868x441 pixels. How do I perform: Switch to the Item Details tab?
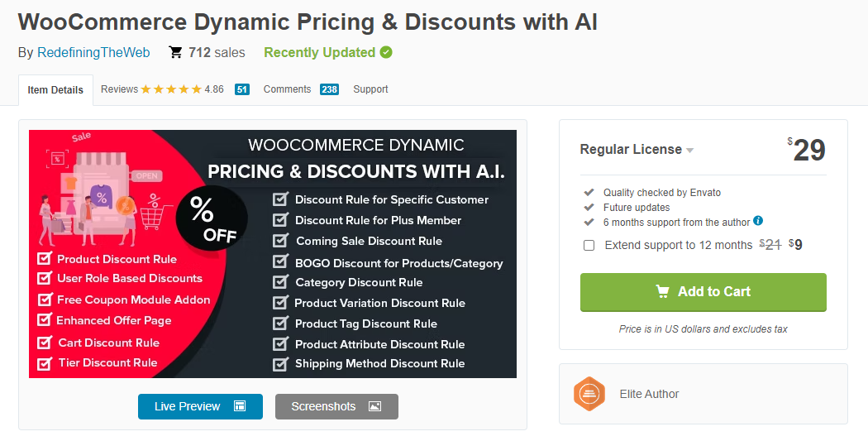pos(55,89)
